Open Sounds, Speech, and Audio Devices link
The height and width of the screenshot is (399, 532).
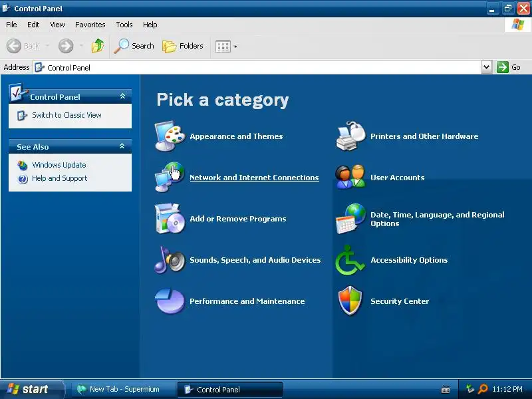[x=255, y=260]
